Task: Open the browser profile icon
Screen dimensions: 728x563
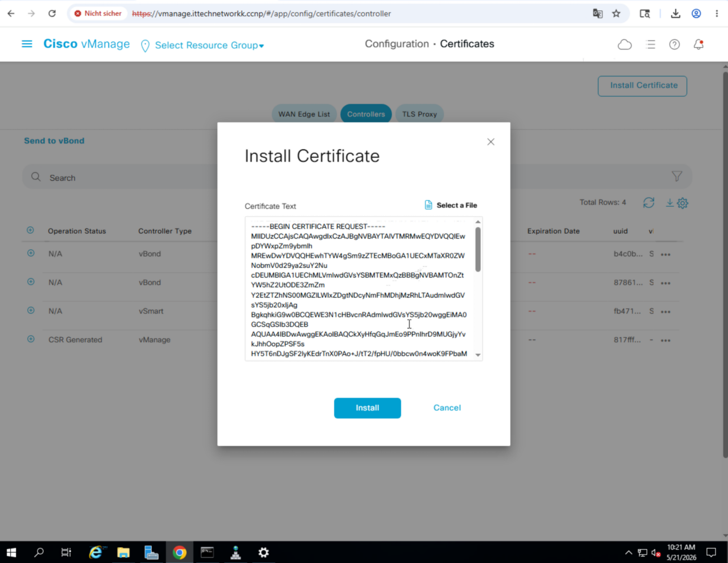Action: point(696,14)
